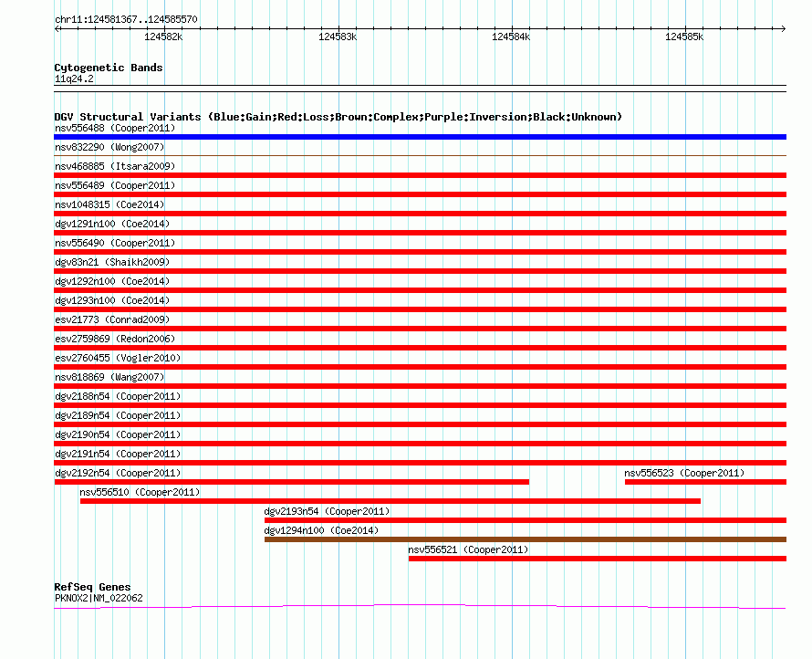Click the red bar under nsv556523
Viewport: 812px width, 659px height.
coord(705,482)
